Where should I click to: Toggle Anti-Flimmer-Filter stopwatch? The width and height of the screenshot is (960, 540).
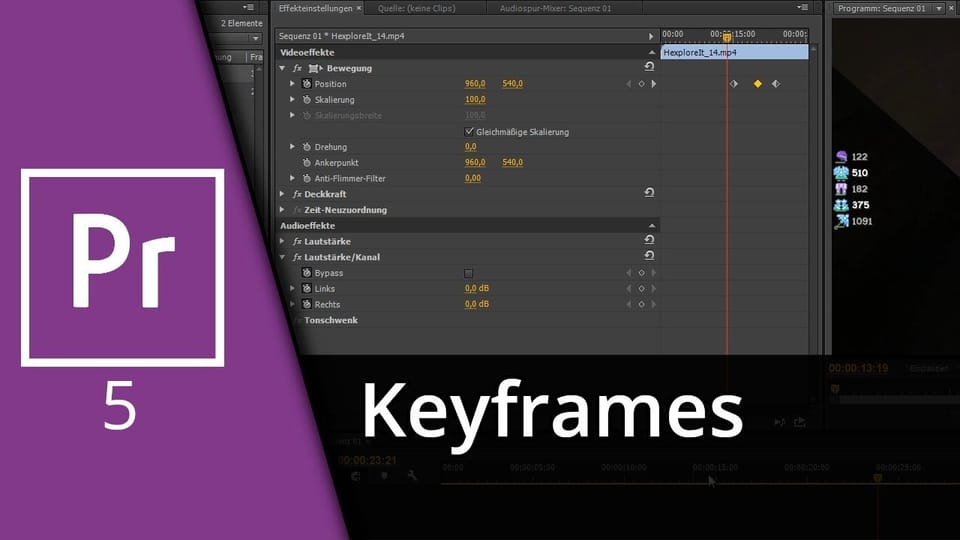307,179
